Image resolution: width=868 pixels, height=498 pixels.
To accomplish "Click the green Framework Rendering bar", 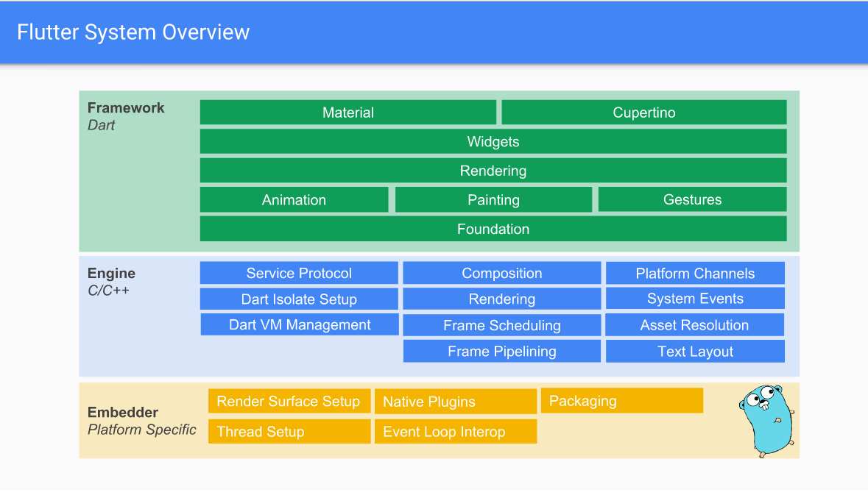I will tap(493, 171).
